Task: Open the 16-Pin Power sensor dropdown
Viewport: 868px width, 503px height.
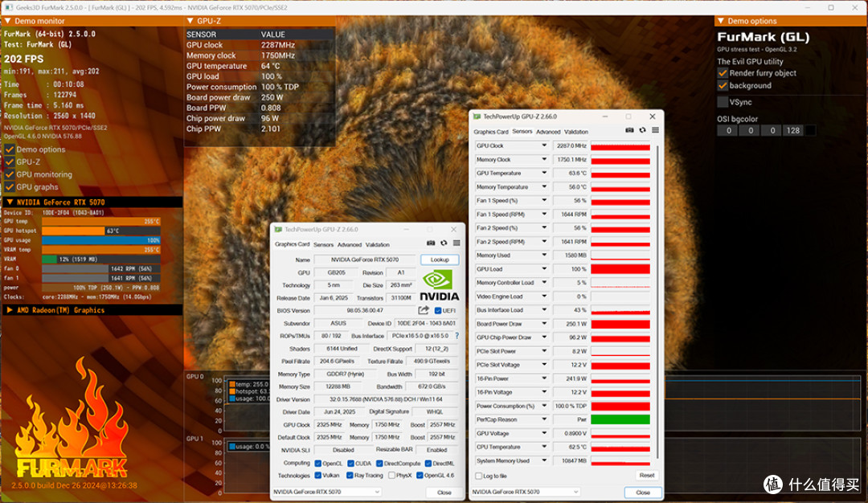Action: tap(544, 378)
